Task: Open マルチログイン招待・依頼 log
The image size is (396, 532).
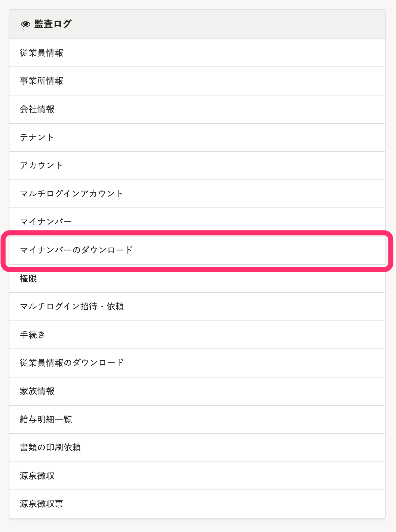Action: tap(197, 307)
